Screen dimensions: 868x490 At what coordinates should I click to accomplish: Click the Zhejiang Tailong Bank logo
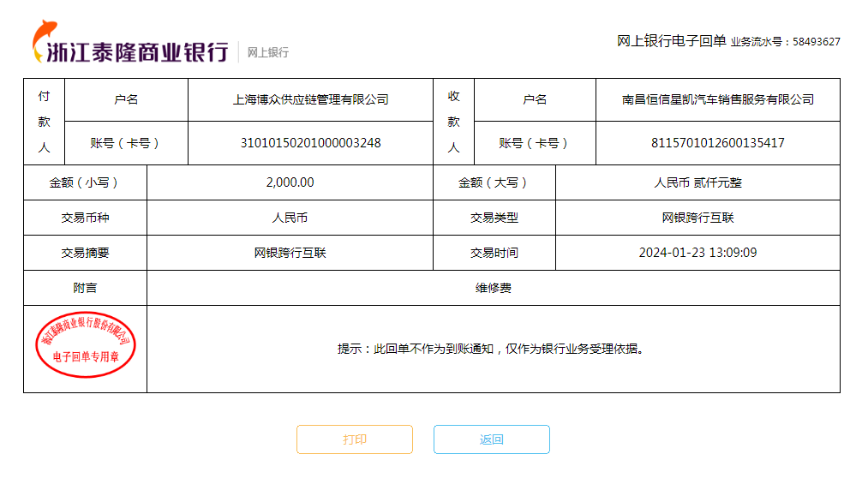coord(130,43)
